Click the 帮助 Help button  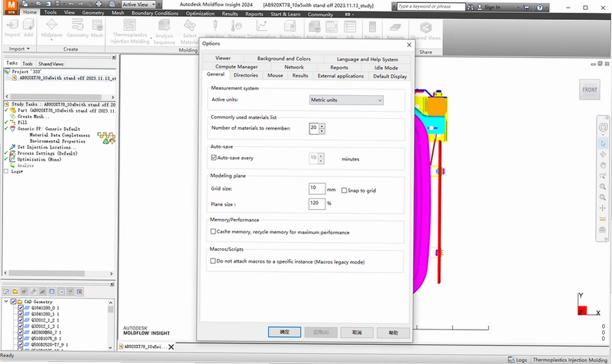click(x=393, y=333)
